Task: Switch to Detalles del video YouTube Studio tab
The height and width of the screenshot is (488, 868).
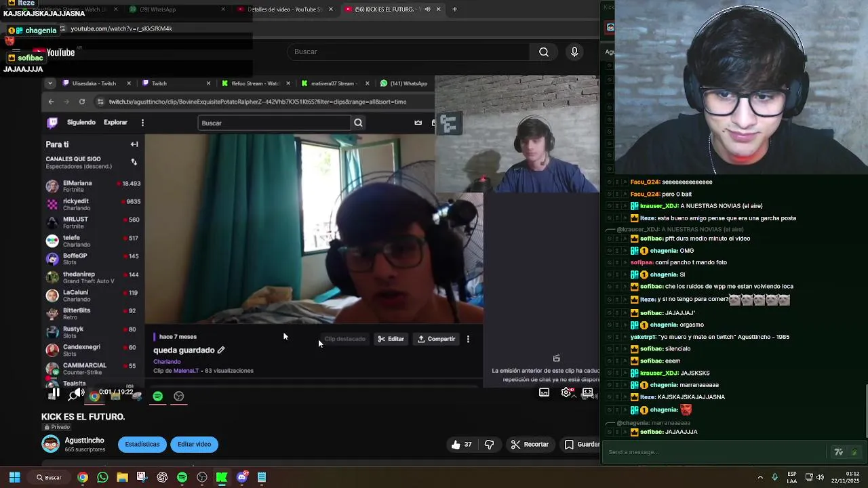Action: pos(285,9)
